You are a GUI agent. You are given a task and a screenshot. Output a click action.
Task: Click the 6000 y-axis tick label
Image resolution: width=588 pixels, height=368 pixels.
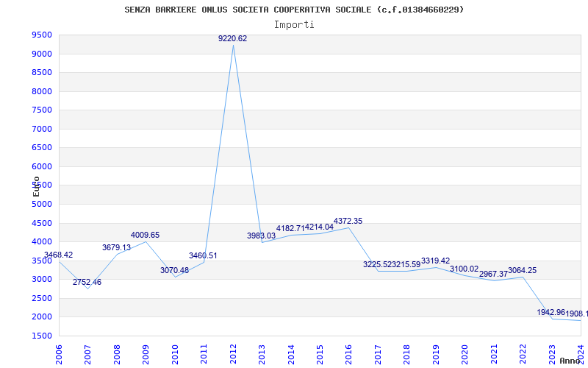(x=42, y=167)
